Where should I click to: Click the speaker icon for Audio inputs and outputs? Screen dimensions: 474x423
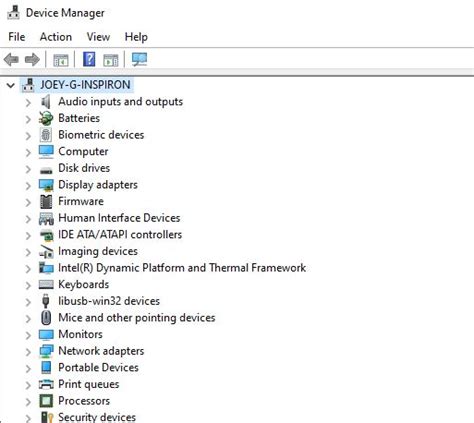(x=46, y=102)
